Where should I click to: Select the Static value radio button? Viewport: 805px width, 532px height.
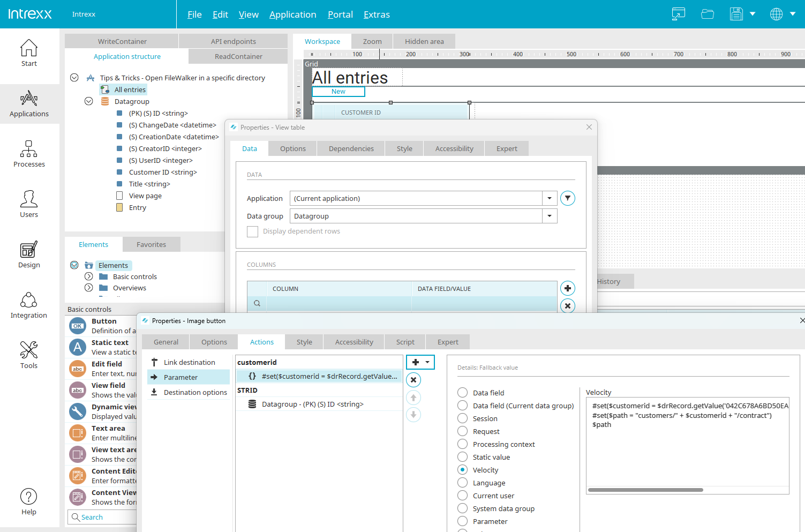(463, 456)
